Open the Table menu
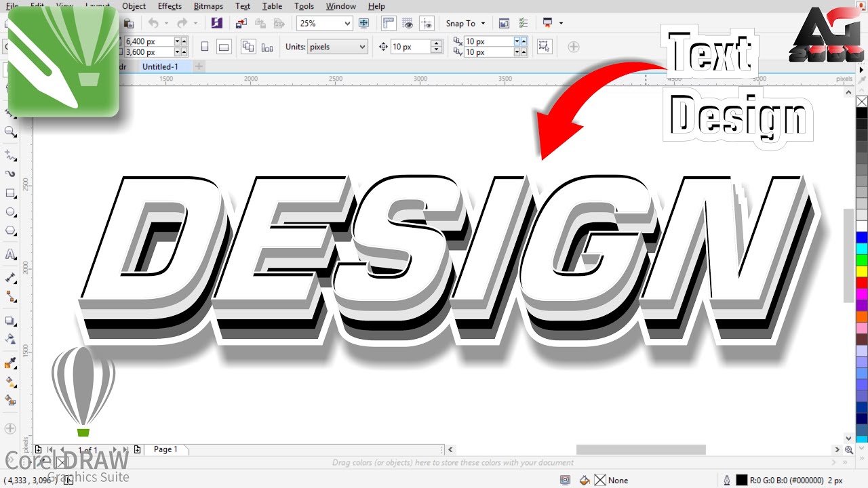 tap(272, 6)
